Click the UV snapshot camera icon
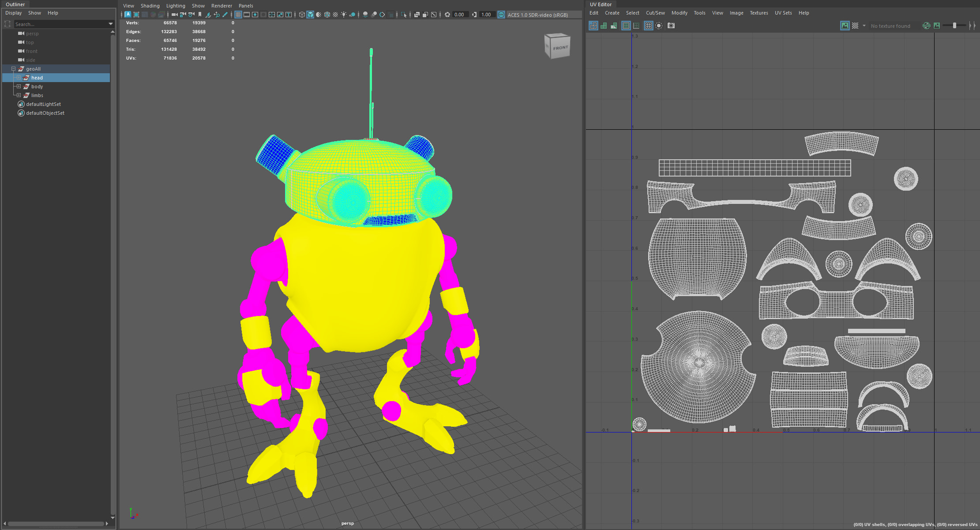This screenshot has width=980, height=530. tap(671, 26)
